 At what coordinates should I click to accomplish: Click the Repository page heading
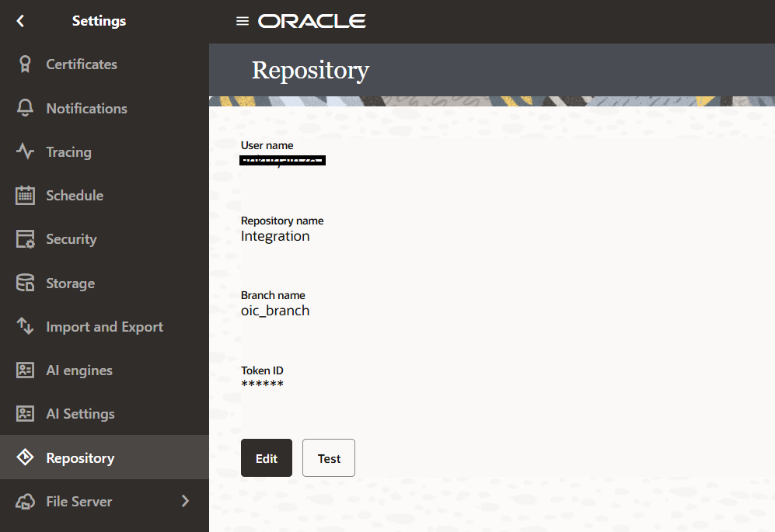point(310,70)
